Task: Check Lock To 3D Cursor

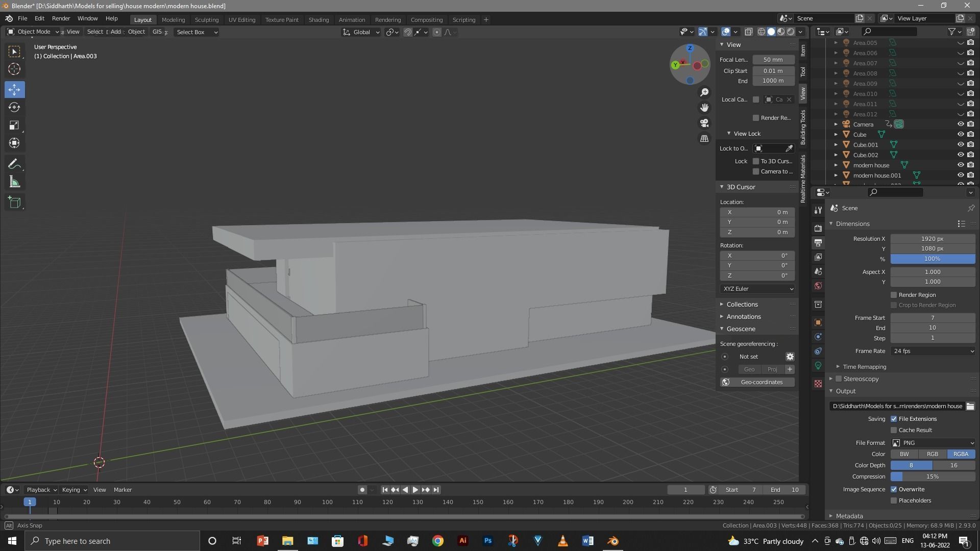Action: 756,161
